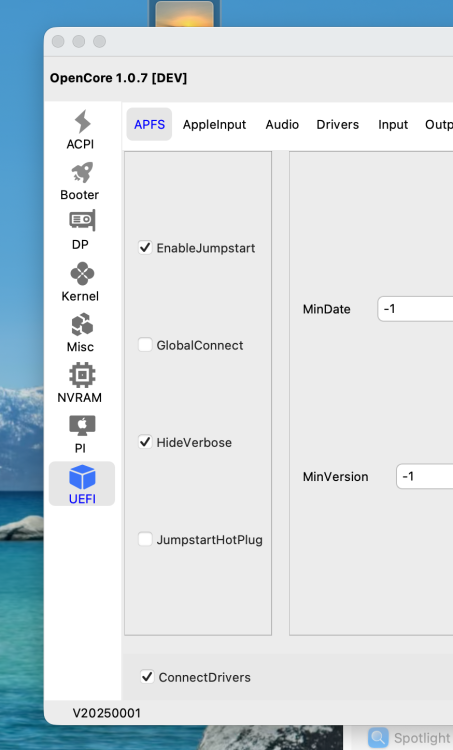Enable the JumpstartHotPlug checkbox
This screenshot has width=453, height=750.
point(145,539)
